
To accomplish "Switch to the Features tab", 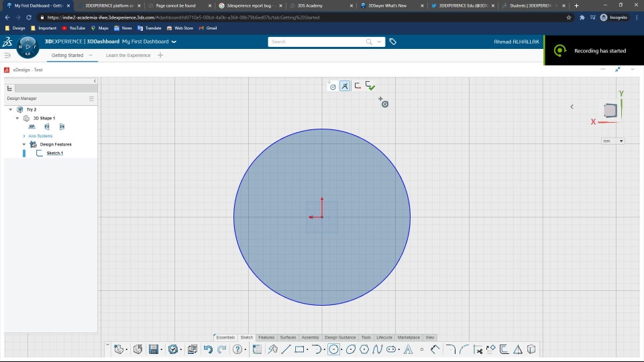I will pos(266,337).
